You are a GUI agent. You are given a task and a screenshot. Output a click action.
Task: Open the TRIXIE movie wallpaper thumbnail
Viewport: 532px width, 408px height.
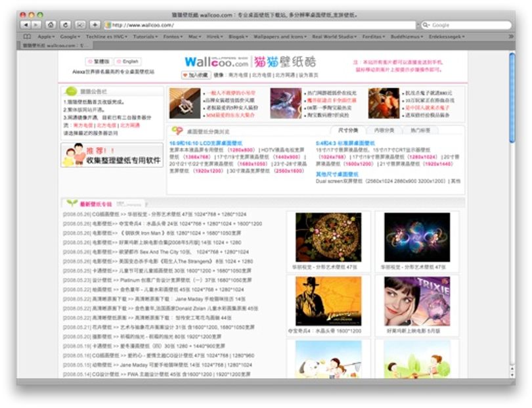[417, 301]
